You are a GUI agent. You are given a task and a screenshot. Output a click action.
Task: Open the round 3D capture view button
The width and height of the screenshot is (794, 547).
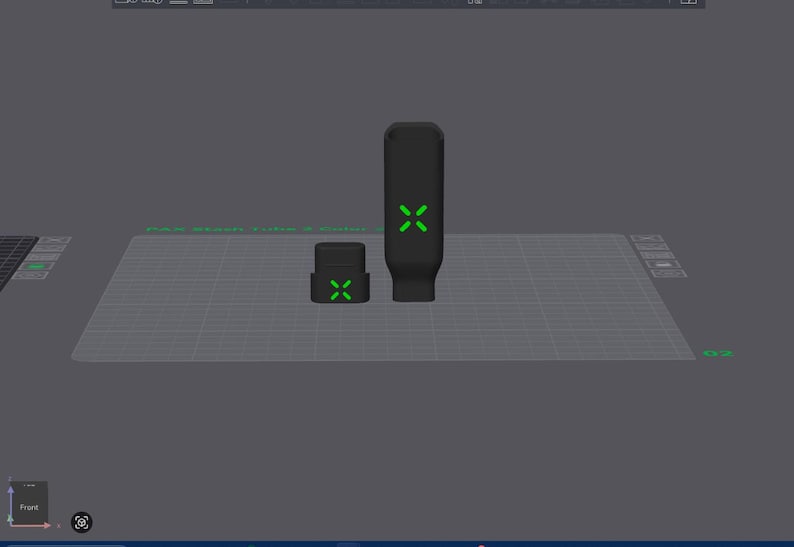click(82, 522)
